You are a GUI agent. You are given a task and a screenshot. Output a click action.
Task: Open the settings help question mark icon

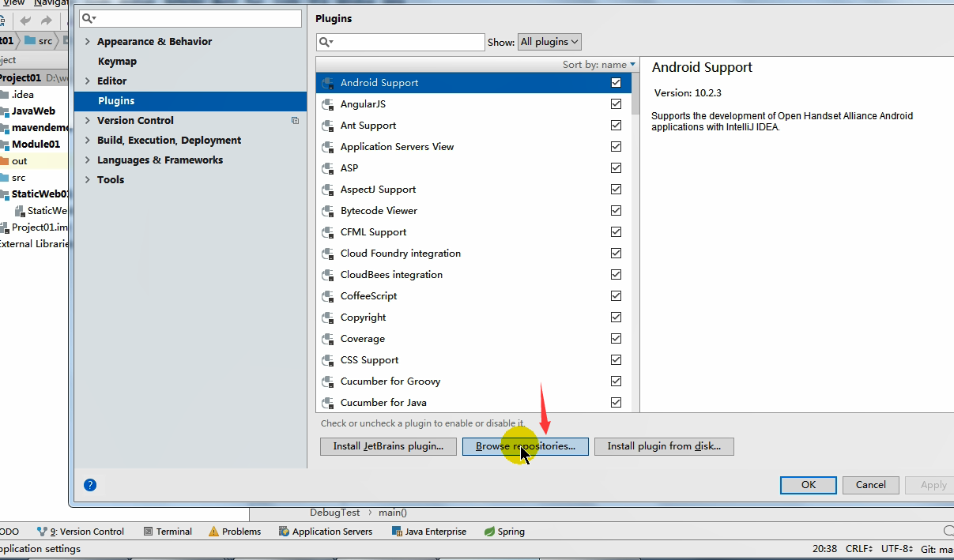90,485
